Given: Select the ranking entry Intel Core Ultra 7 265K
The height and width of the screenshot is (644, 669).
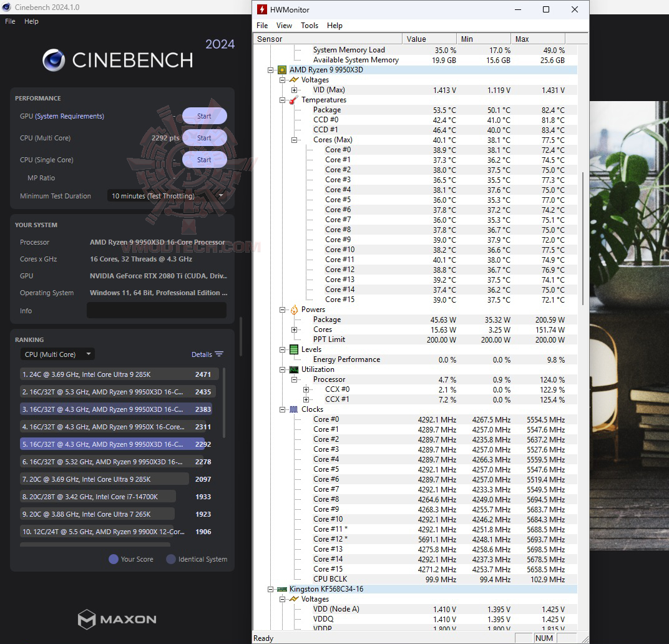Looking at the screenshot, I should 116,514.
